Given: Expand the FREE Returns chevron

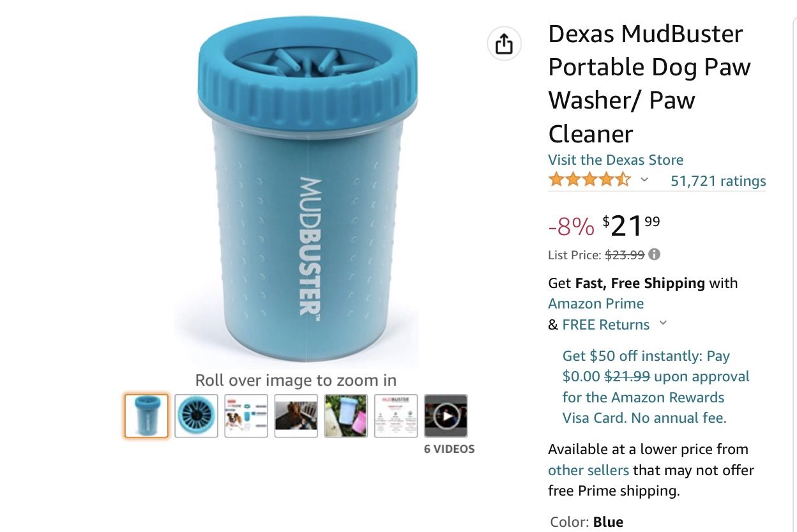Looking at the screenshot, I should pos(663,323).
